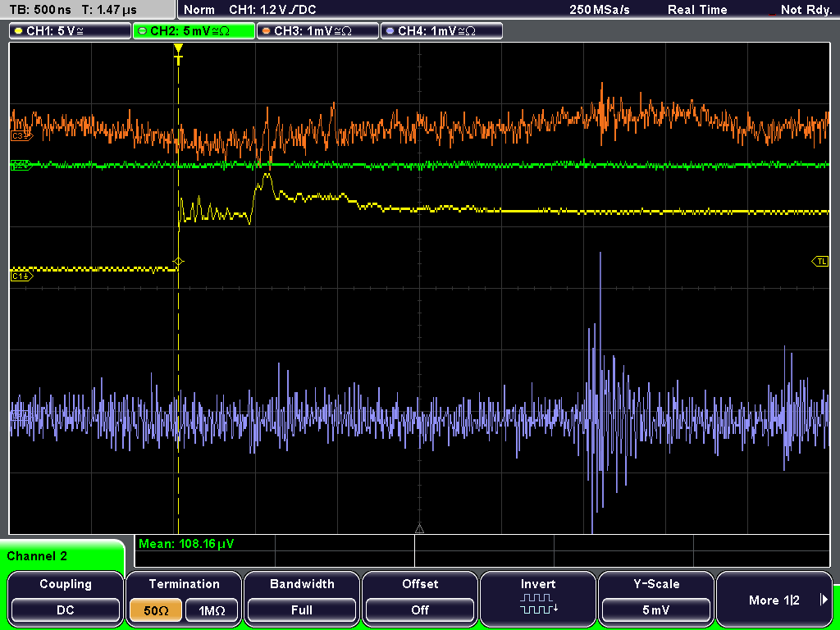Click the trigger point diamond on CH1 waveform
This screenshot has width=840, height=630.
178,262
